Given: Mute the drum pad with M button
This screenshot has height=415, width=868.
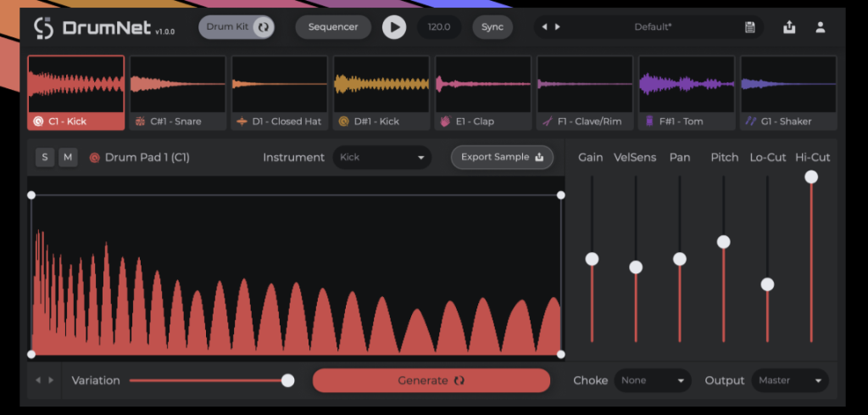Looking at the screenshot, I should tap(68, 157).
